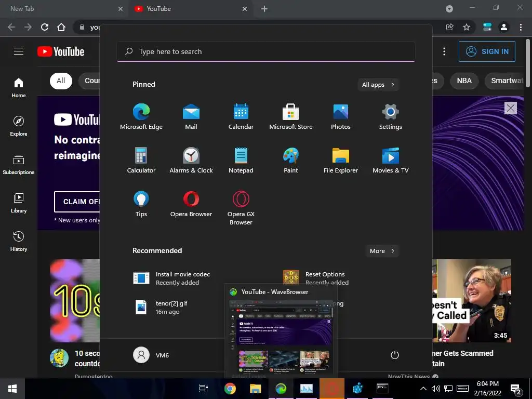Viewport: 532px width, 399px height.
Task: Open the touch keyboard tray icon
Action: coord(462,389)
